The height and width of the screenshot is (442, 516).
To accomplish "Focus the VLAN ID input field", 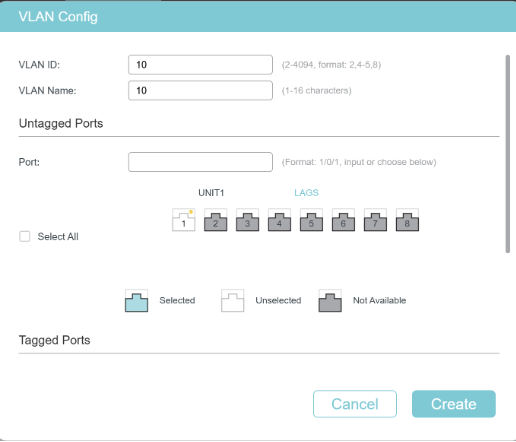I will point(200,65).
